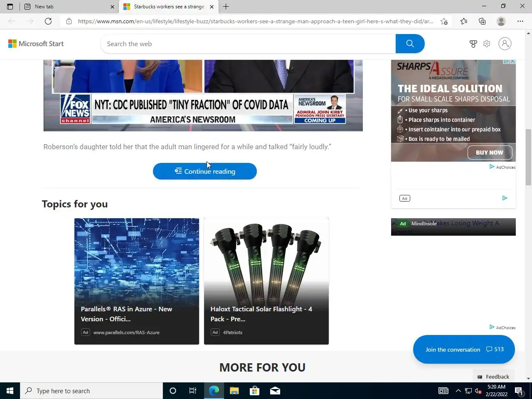Click the muted volume speaker icon

(478, 391)
